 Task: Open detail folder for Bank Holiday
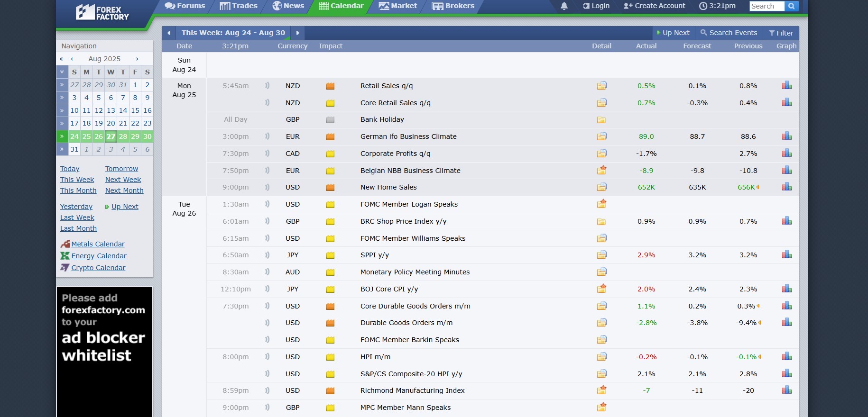coord(601,120)
